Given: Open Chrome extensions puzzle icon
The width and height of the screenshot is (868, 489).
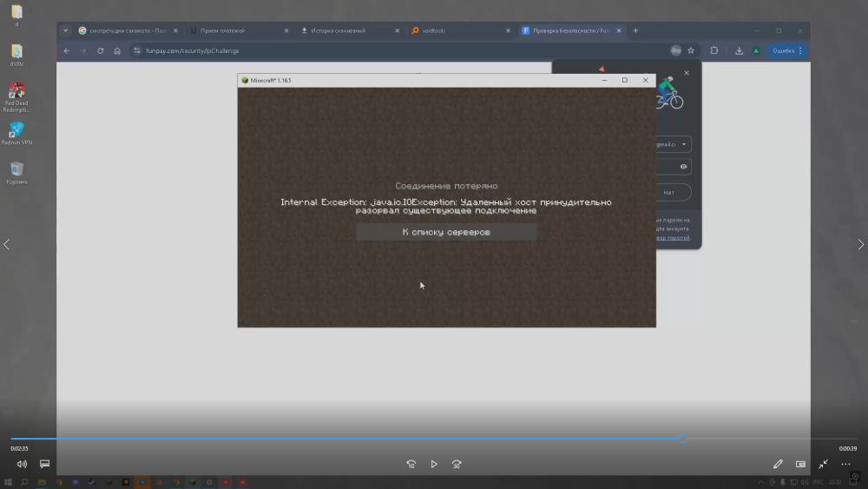Looking at the screenshot, I should coord(714,50).
